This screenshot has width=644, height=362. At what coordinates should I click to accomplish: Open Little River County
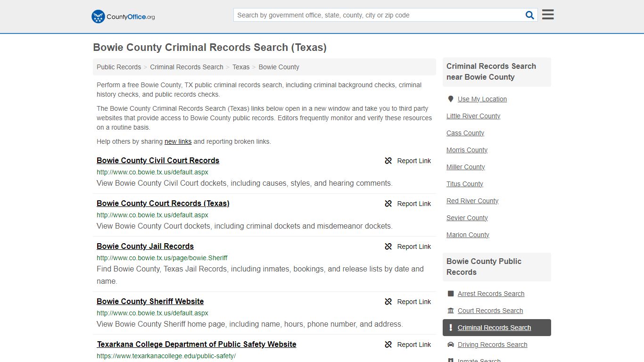[473, 116]
